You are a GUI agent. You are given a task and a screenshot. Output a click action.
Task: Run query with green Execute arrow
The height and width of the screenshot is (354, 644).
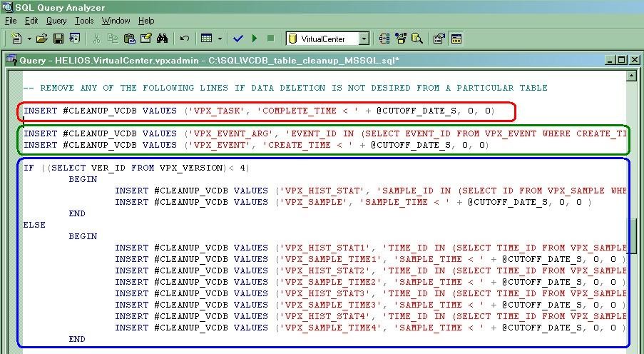(255, 39)
